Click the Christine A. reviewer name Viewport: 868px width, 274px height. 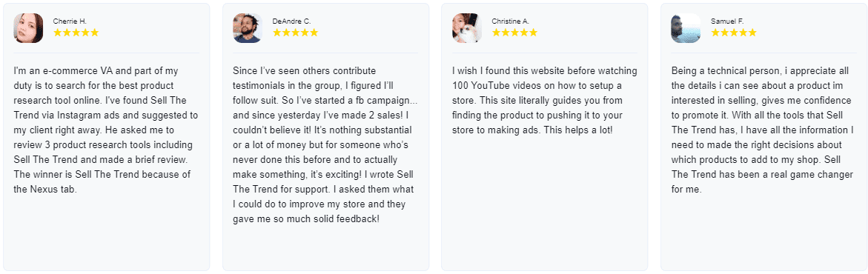511,21
